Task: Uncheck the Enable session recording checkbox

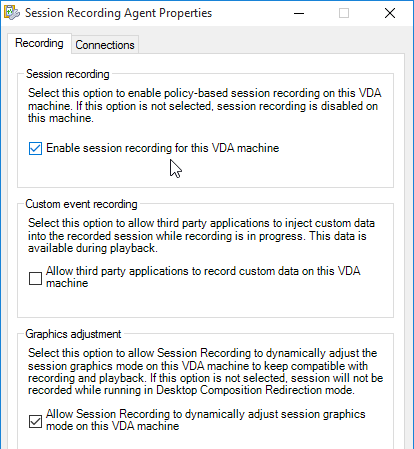Action: (x=35, y=148)
